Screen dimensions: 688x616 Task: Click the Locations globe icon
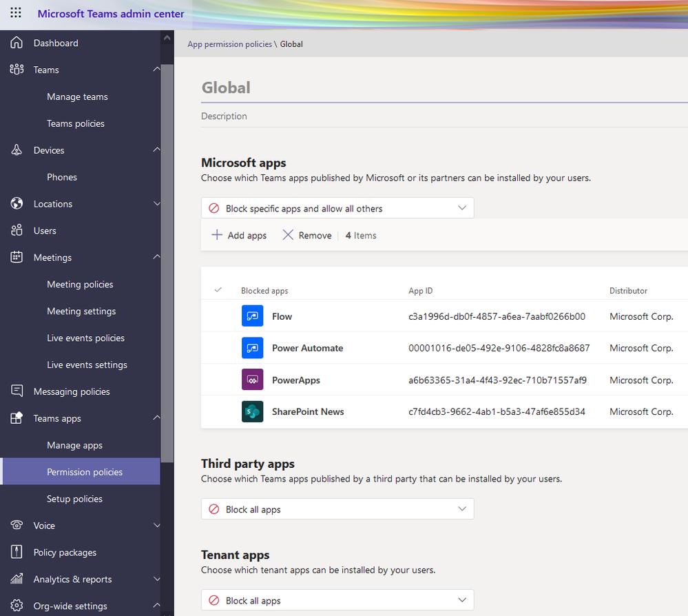[x=17, y=203]
